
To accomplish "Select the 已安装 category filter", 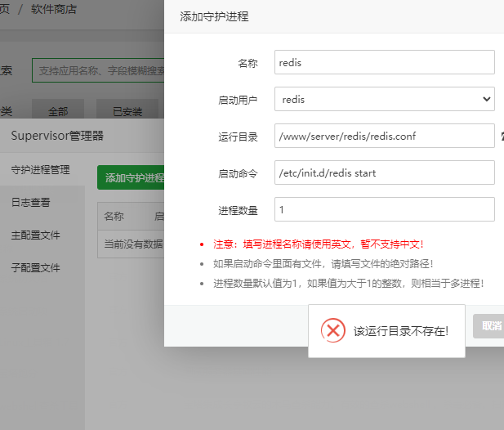I will [127, 110].
